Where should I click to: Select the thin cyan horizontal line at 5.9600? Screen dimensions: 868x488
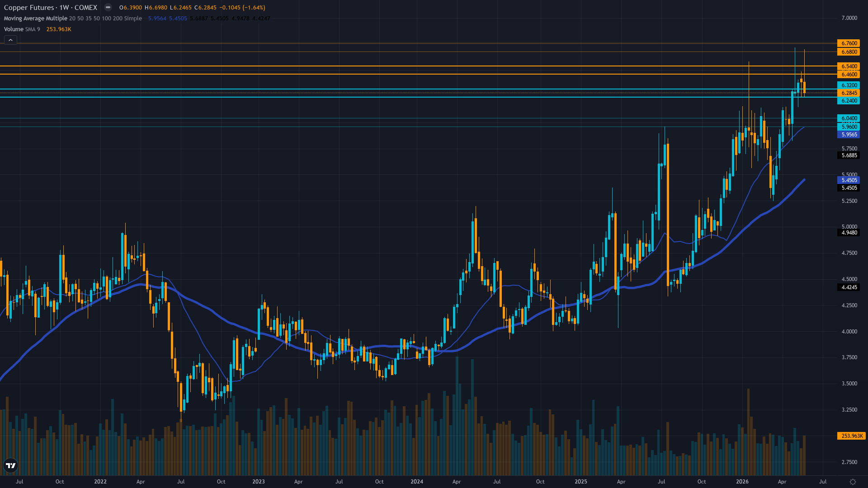coord(418,127)
